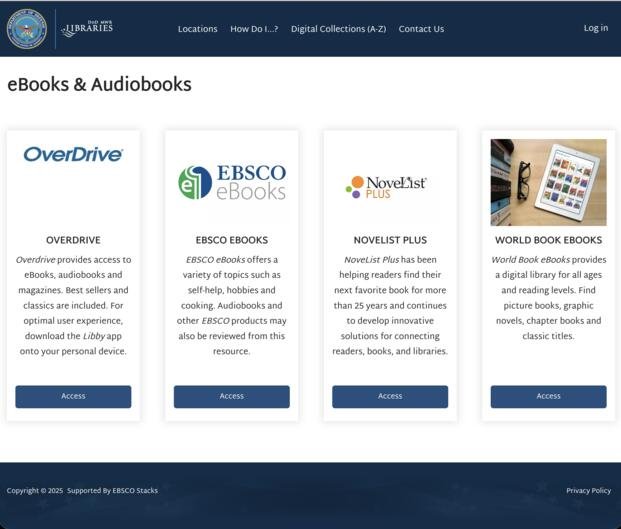Select the OVERDRIVE card title
The height and width of the screenshot is (529, 621).
[73, 240]
